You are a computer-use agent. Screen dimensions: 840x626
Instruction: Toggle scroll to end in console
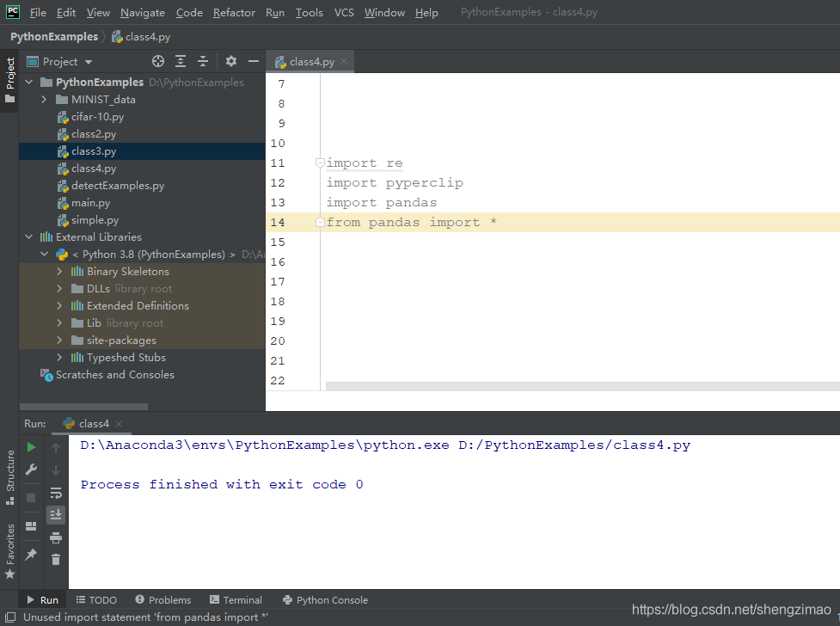[56, 514]
